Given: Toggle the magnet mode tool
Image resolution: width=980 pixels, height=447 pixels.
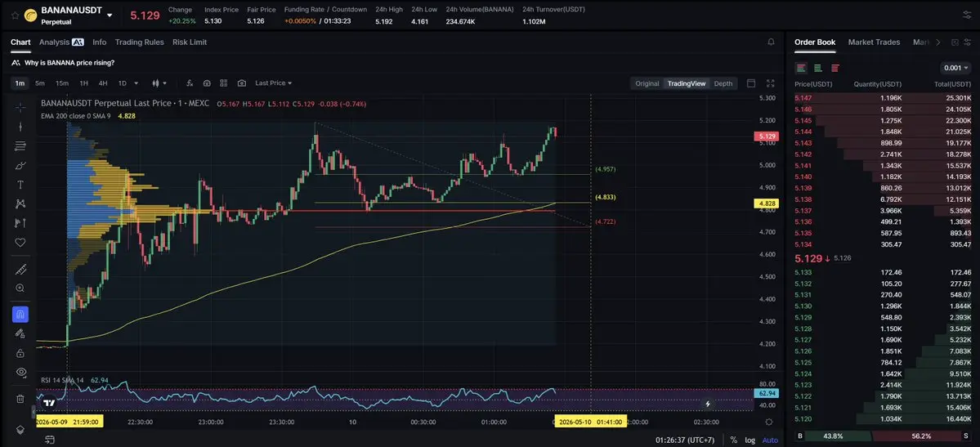Looking at the screenshot, I should pyautogui.click(x=20, y=315).
